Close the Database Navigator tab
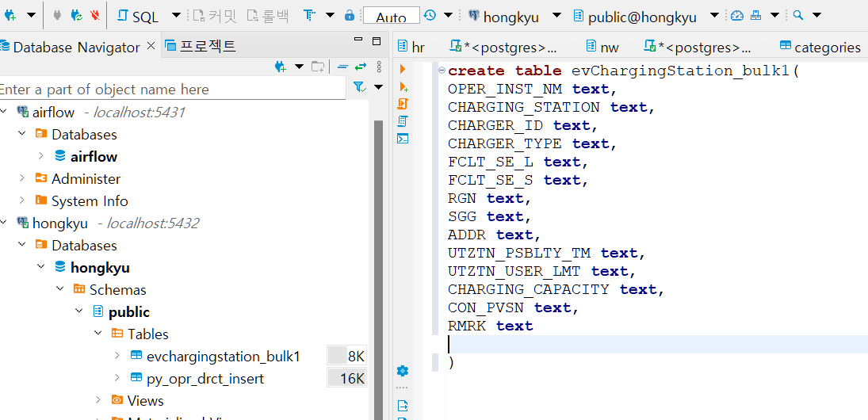868x420 pixels. click(151, 47)
